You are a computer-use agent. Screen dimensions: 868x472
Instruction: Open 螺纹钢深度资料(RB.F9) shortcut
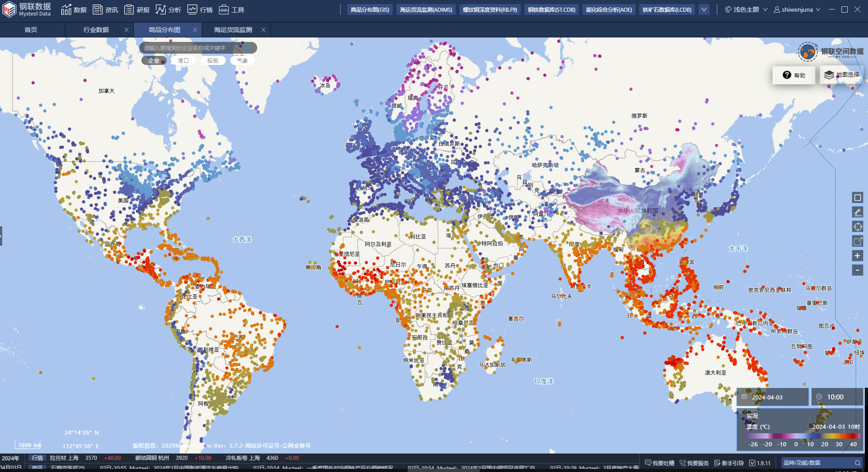[x=490, y=9]
